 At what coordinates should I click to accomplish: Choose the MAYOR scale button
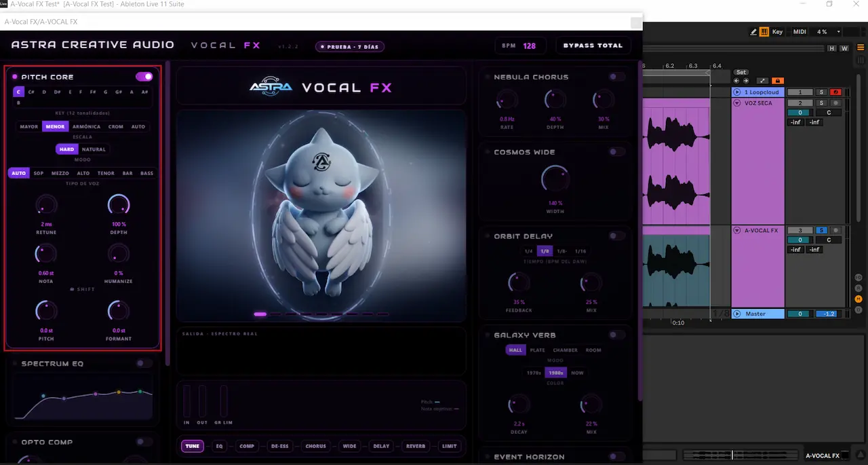coord(29,127)
